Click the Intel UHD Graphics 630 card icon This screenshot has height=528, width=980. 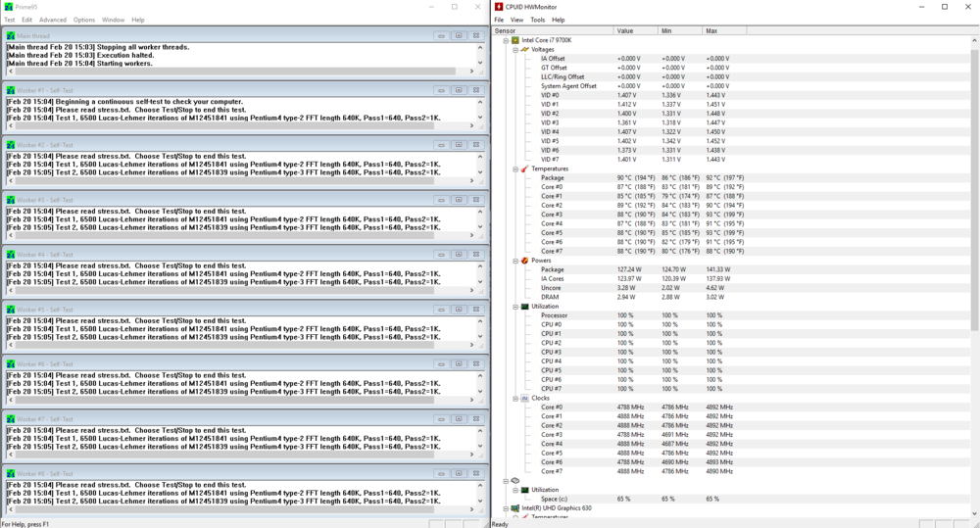(515, 508)
